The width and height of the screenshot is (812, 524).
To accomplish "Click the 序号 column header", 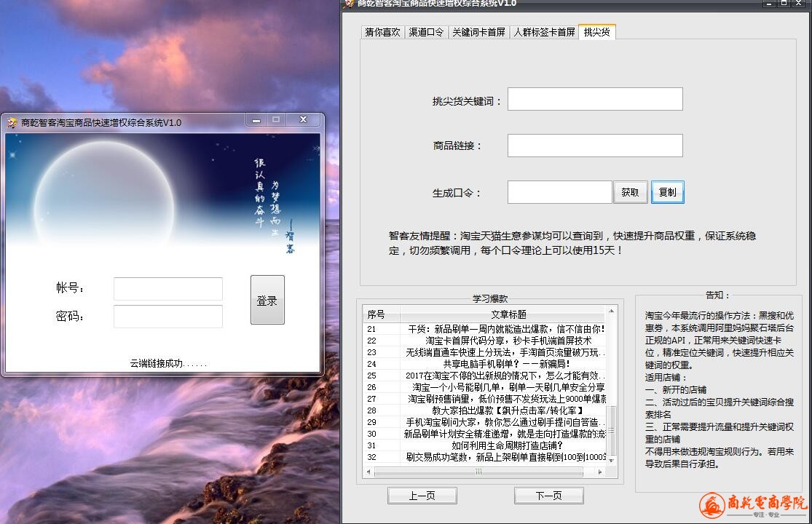I will pos(381,314).
